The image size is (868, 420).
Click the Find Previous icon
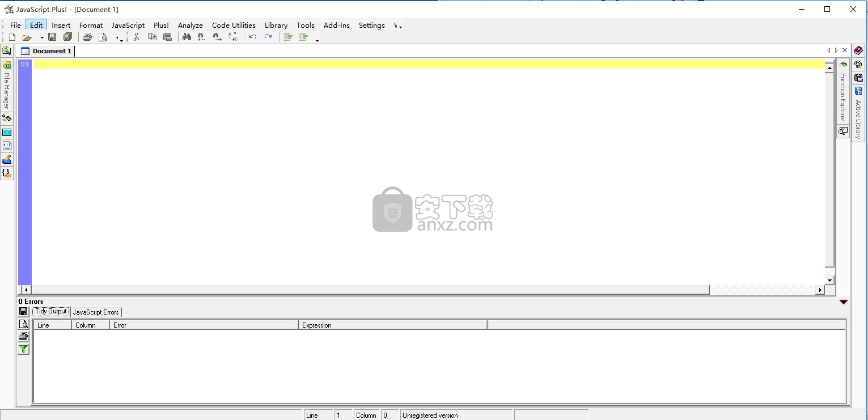(201, 37)
